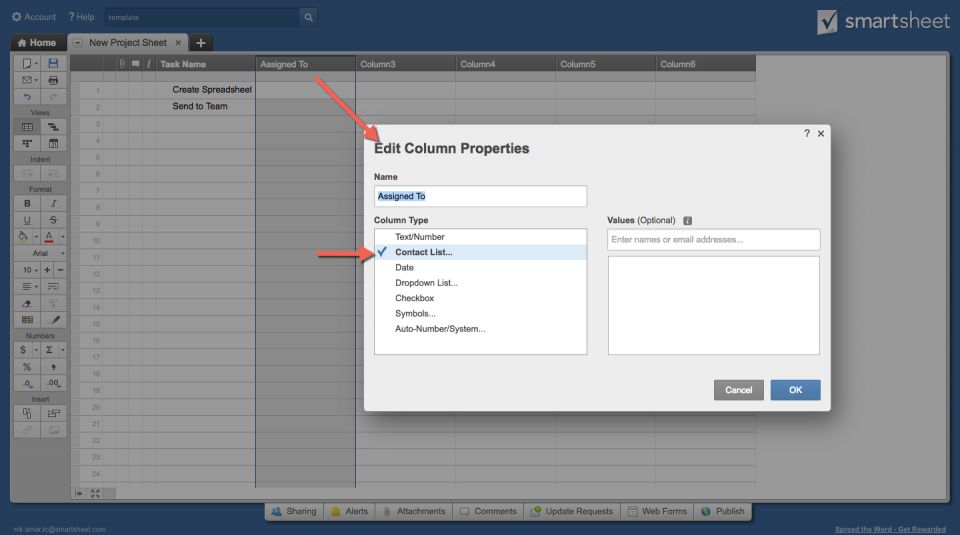Switch to Calendar view icon
The image size is (960, 535).
(53, 143)
